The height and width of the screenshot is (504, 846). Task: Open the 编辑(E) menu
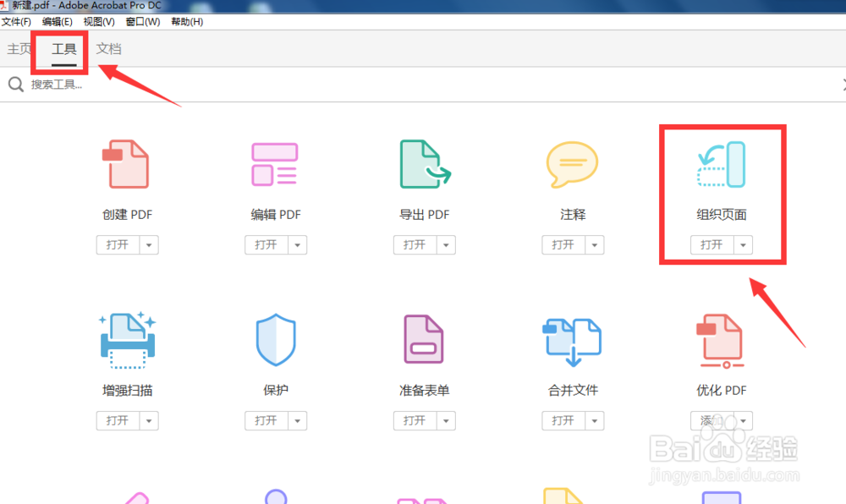(58, 21)
